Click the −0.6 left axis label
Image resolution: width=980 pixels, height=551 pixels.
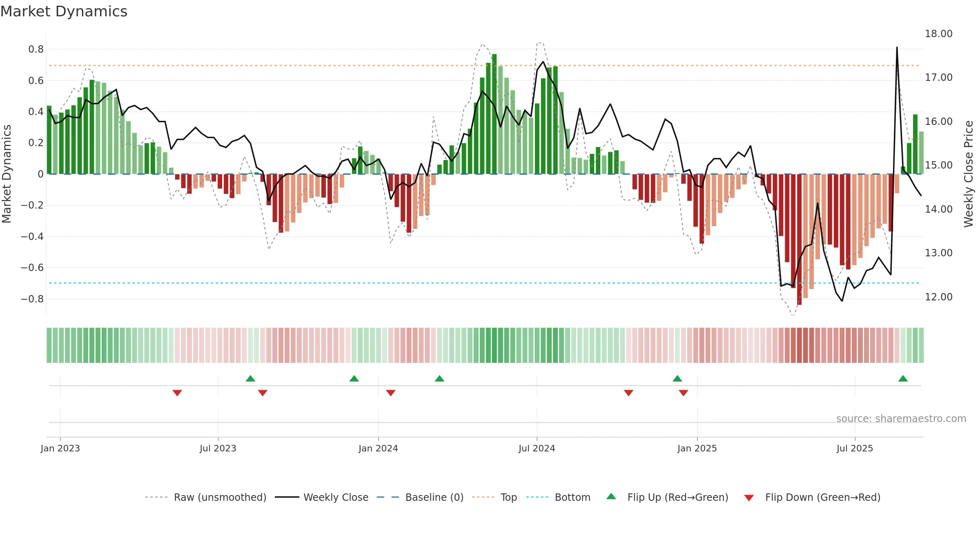32,267
